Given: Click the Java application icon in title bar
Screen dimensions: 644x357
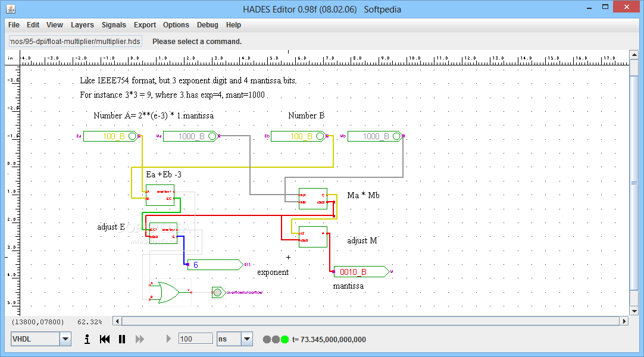Looking at the screenshot, I should tap(11, 8).
